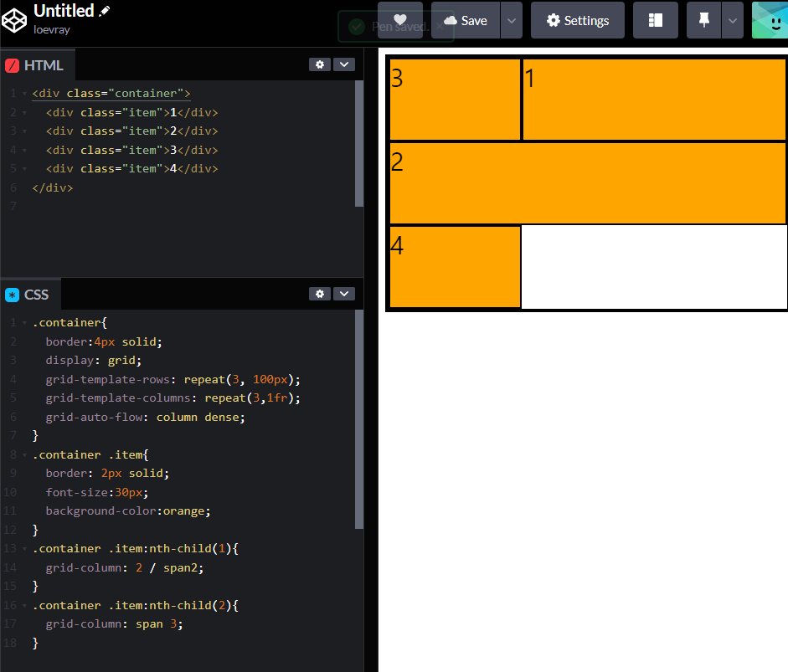The width and height of the screenshot is (788, 672).
Task: Expand the HTML editor options chevron
Action: 344,64
